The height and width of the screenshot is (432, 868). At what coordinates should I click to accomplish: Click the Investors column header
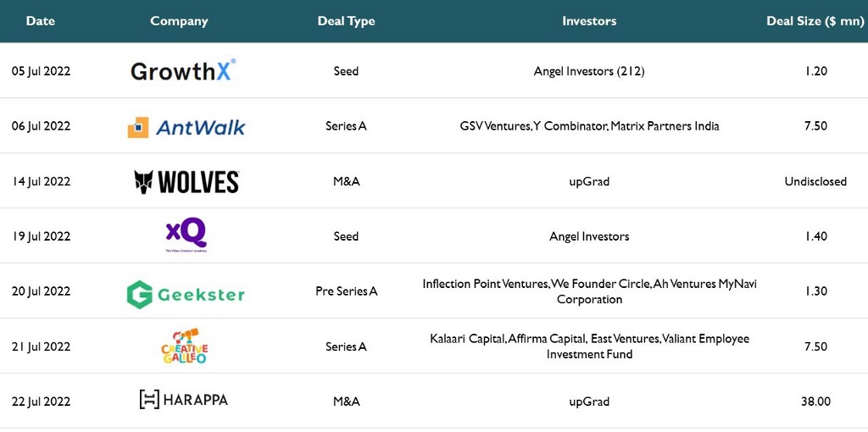coord(589,21)
